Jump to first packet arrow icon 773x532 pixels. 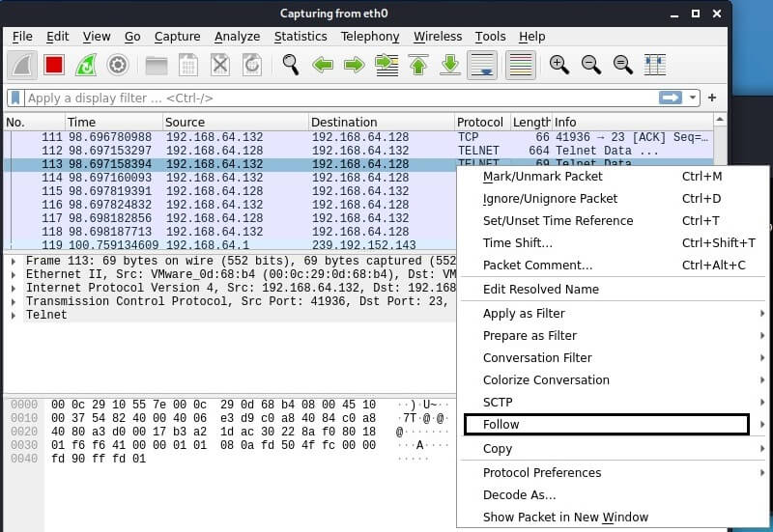pos(418,65)
